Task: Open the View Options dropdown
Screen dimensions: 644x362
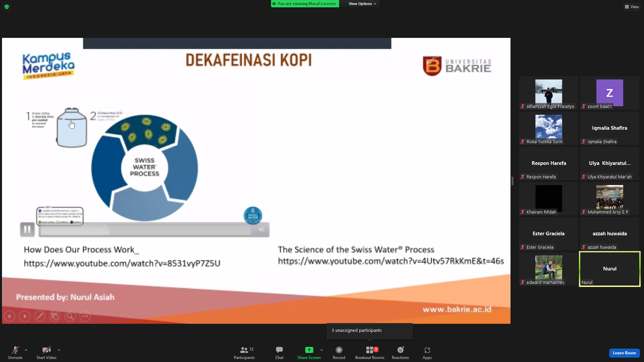Action: 362,4
